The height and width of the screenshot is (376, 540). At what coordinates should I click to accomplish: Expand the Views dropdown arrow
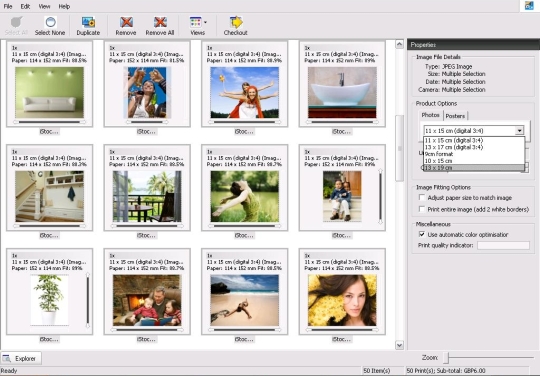[x=206, y=22]
